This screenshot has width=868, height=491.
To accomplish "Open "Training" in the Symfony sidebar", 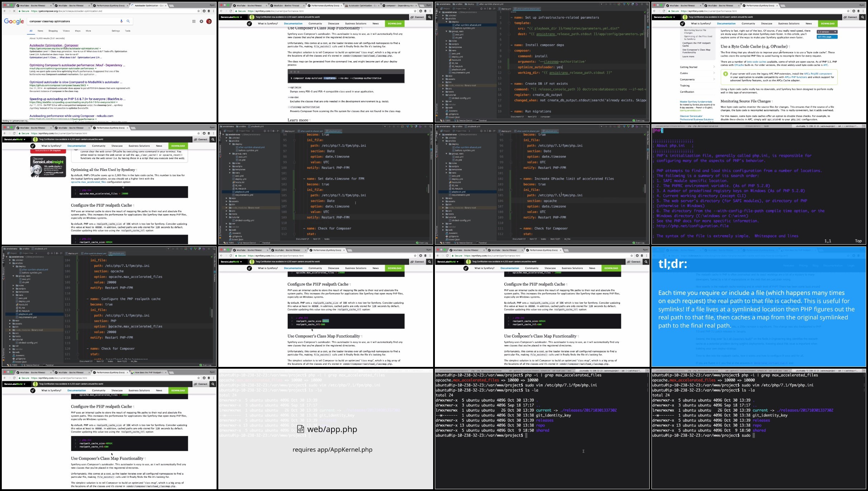I will [685, 86].
